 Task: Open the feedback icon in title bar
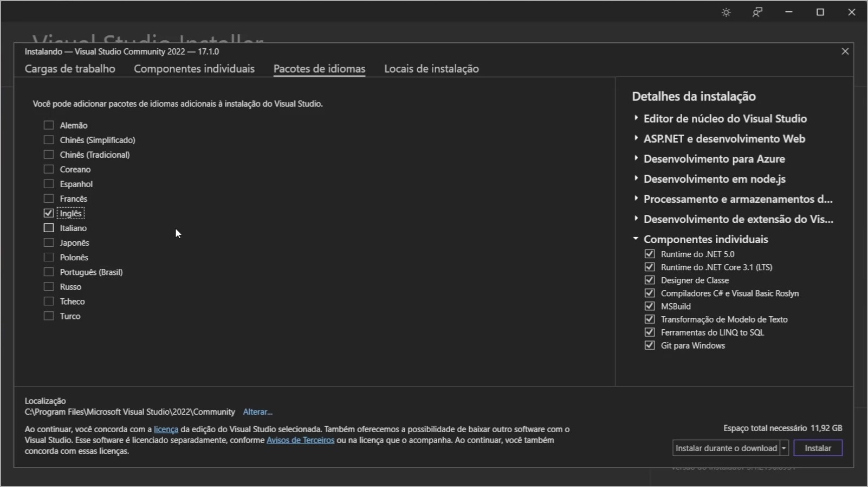tap(757, 12)
